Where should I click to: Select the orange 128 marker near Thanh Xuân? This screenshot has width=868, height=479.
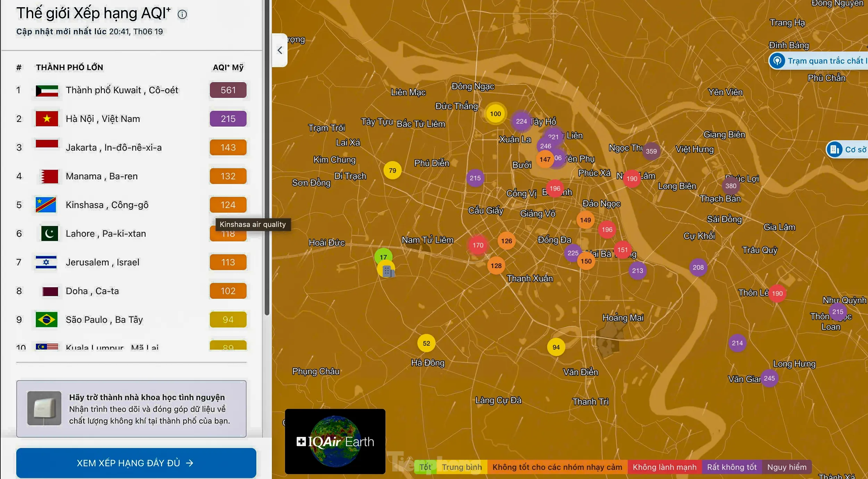tap(496, 266)
